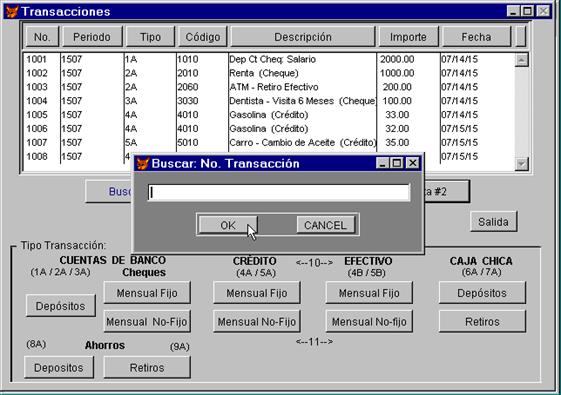Viewport: 561px width, 395px height.
Task: Click the Periodo column header
Action: click(x=92, y=37)
